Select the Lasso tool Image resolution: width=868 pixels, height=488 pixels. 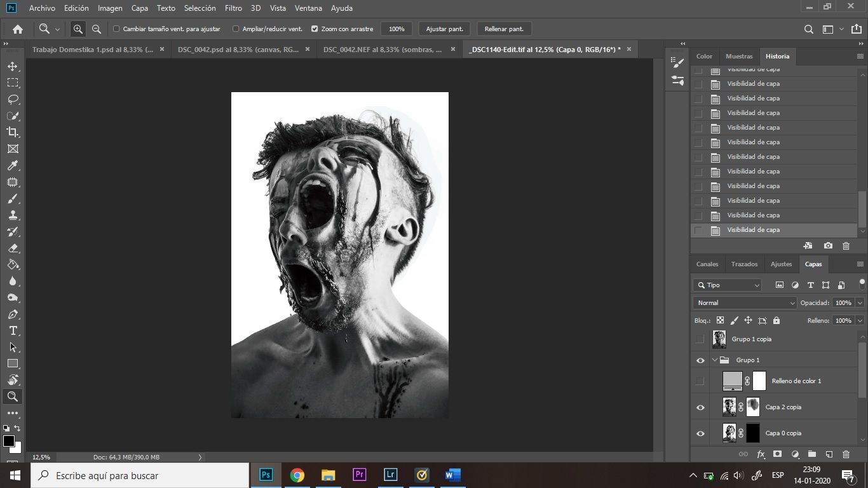click(x=13, y=99)
